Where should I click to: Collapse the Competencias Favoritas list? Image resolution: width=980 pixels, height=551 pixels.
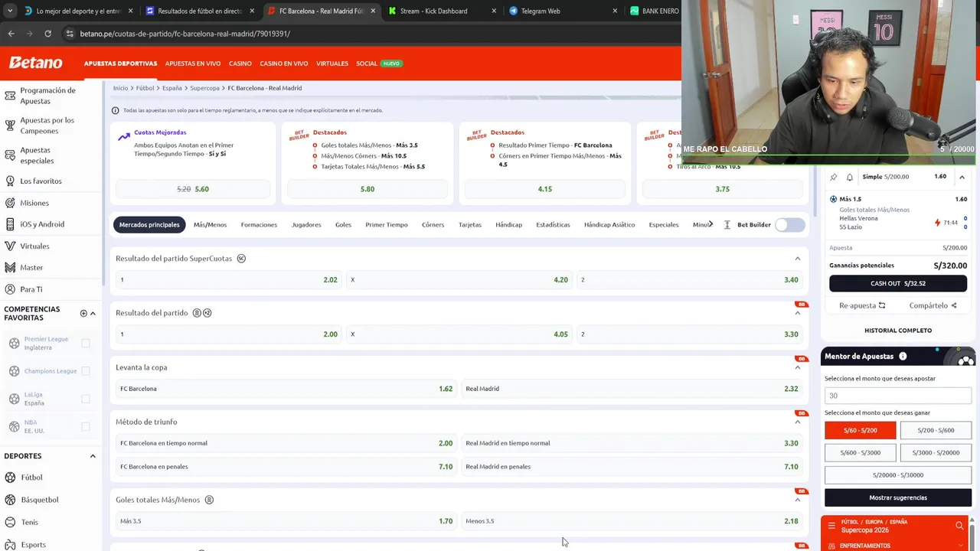pyautogui.click(x=93, y=313)
